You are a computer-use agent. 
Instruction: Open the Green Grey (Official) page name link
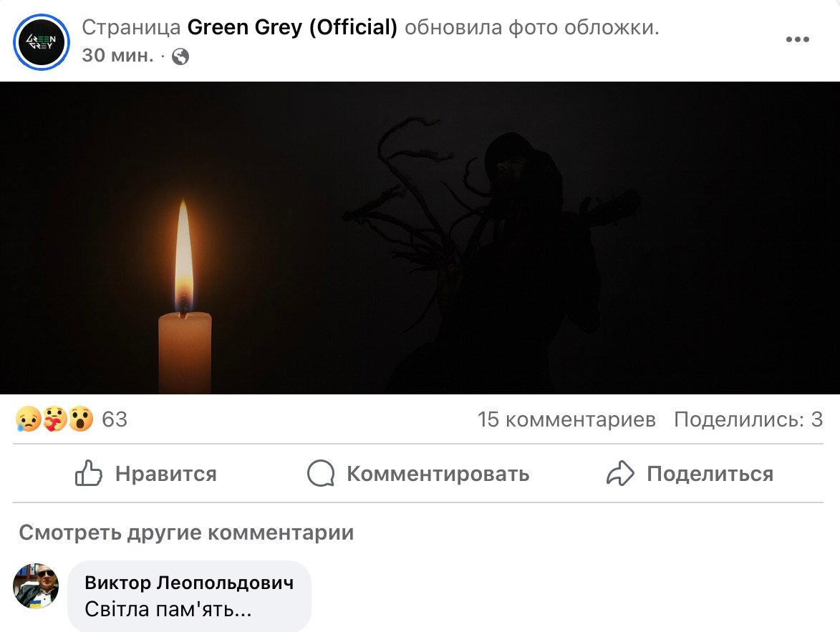(x=292, y=27)
